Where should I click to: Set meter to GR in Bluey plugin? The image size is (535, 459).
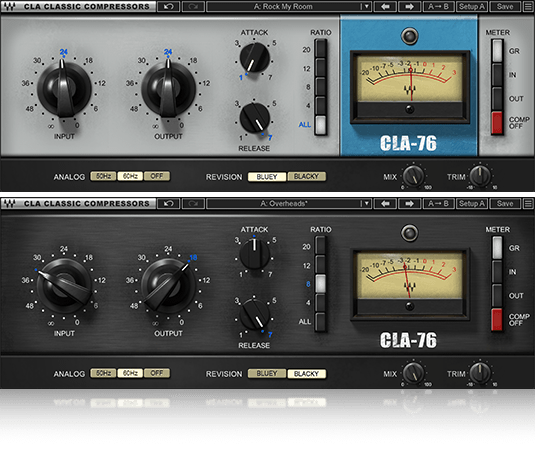[497, 51]
